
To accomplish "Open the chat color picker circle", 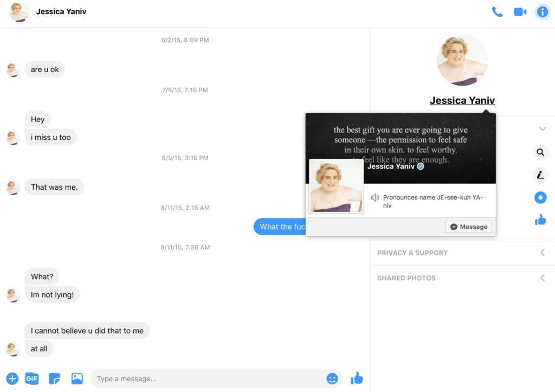I will [x=540, y=197].
